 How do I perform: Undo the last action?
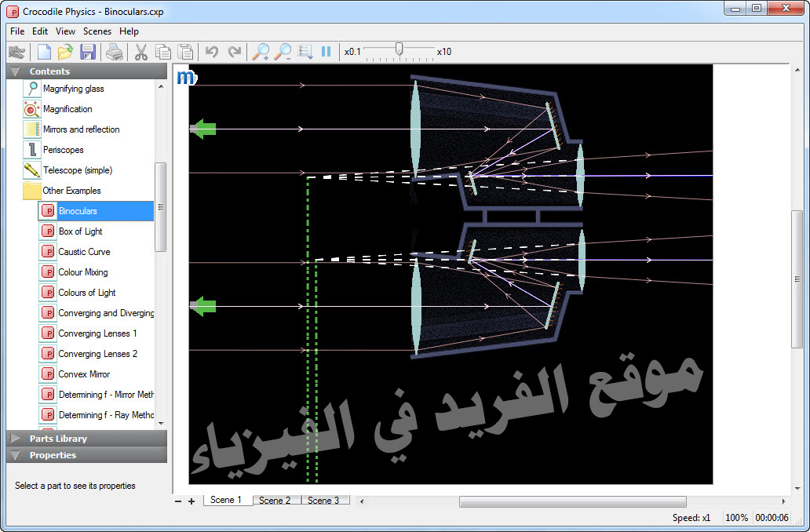(x=212, y=52)
